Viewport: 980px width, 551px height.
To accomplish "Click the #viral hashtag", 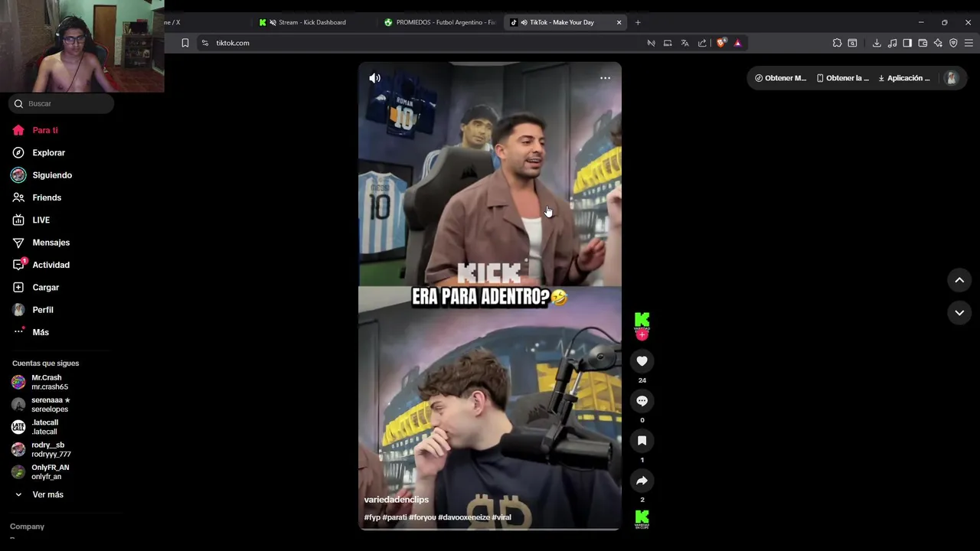I will [x=501, y=517].
